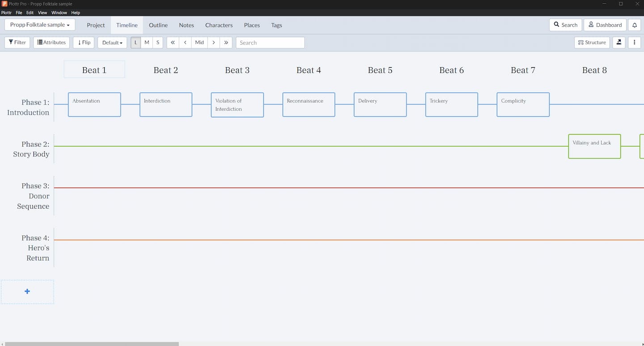Jump to first beat with double-left chevron

173,42
